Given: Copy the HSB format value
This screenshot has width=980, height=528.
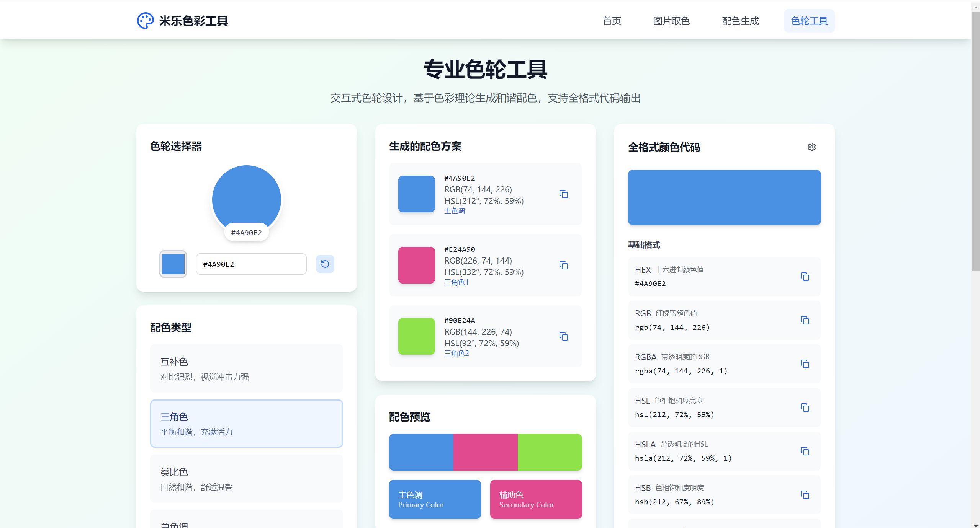Looking at the screenshot, I should coord(805,495).
